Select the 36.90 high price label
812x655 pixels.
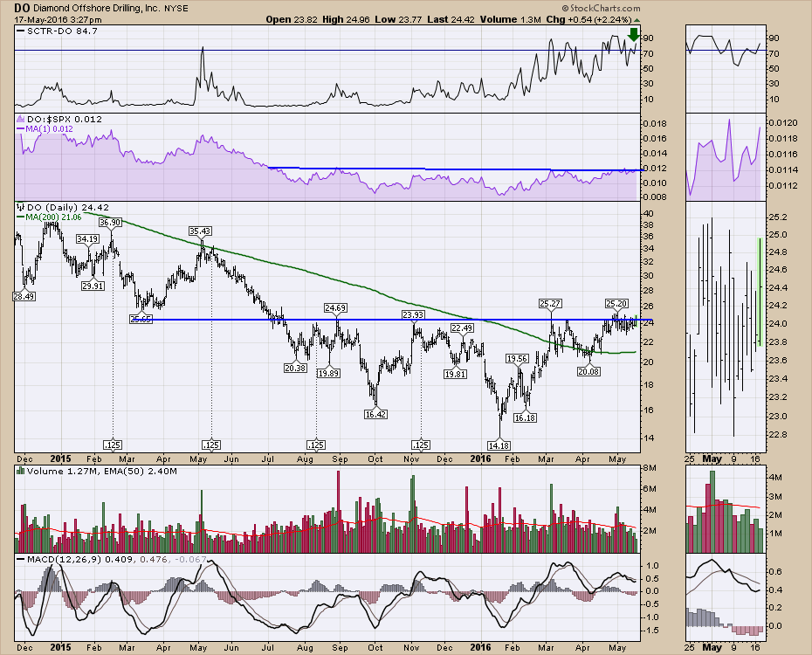click(109, 223)
